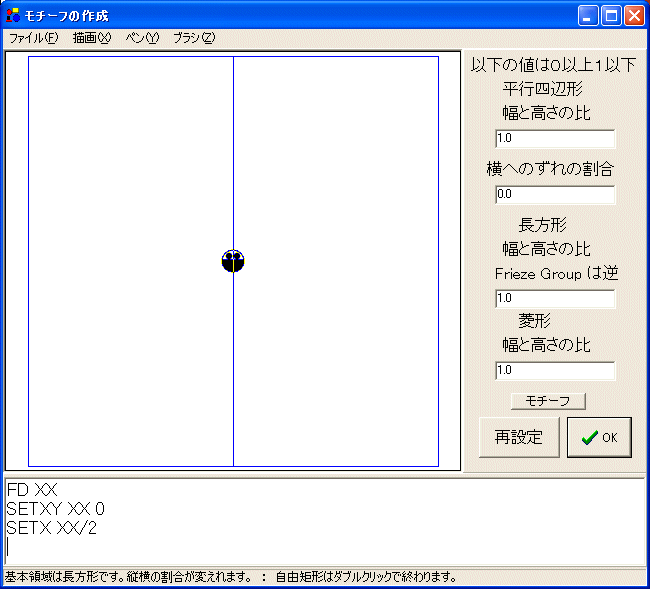This screenshot has width=650, height=589.
Task: Click the 平行四辺形 label
Action: point(542,89)
